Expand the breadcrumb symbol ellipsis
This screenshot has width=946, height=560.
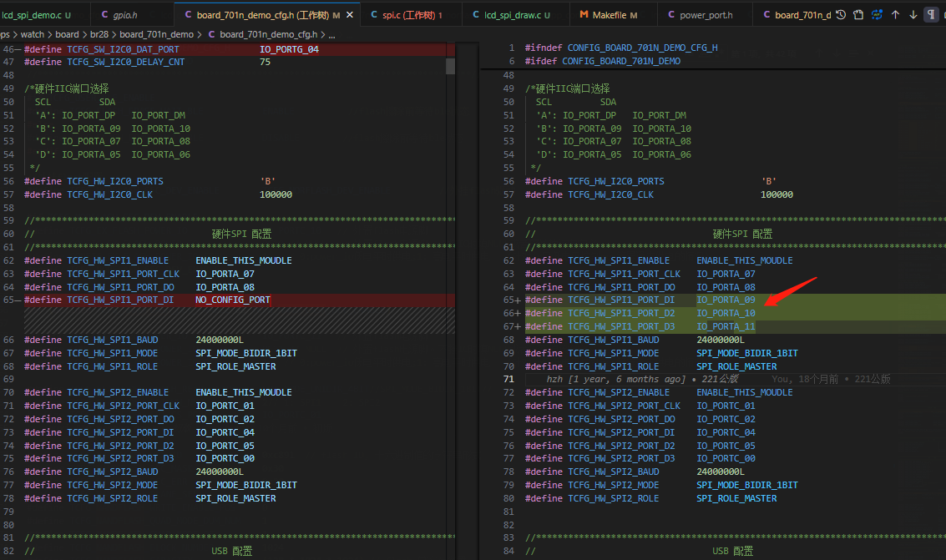click(331, 34)
